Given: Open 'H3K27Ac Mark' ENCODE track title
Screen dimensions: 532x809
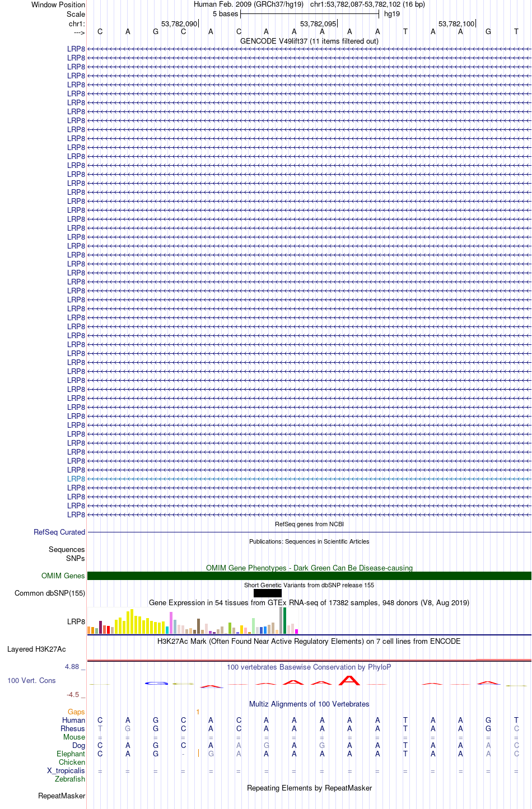Looking at the screenshot, I should click(309, 641).
